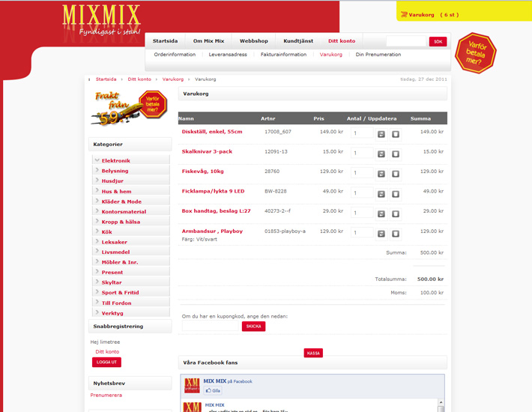Focus the coupon code input field
Viewport: 532px width, 412px height.
[x=211, y=326]
